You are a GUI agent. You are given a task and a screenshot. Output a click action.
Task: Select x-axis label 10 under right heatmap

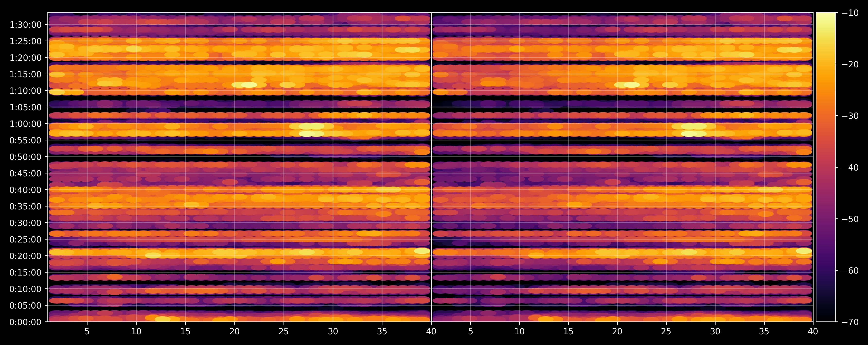[x=519, y=332]
